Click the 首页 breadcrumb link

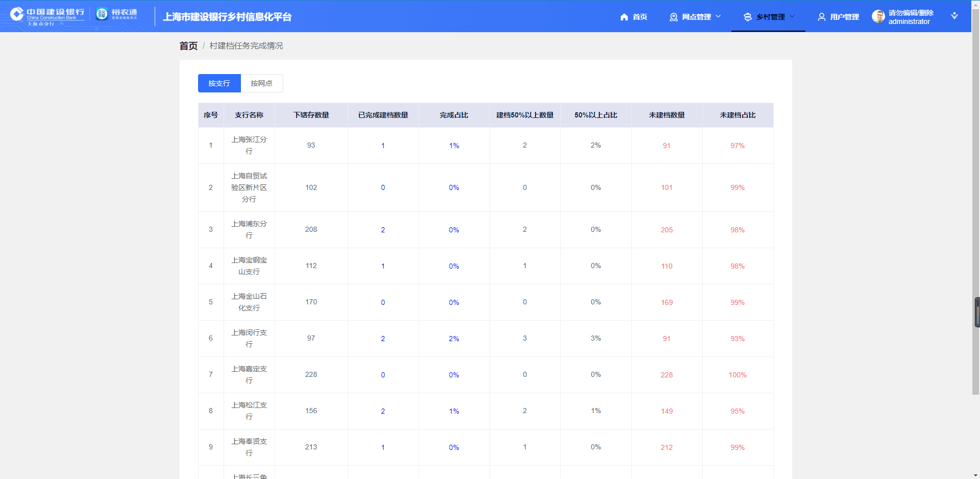tap(188, 46)
